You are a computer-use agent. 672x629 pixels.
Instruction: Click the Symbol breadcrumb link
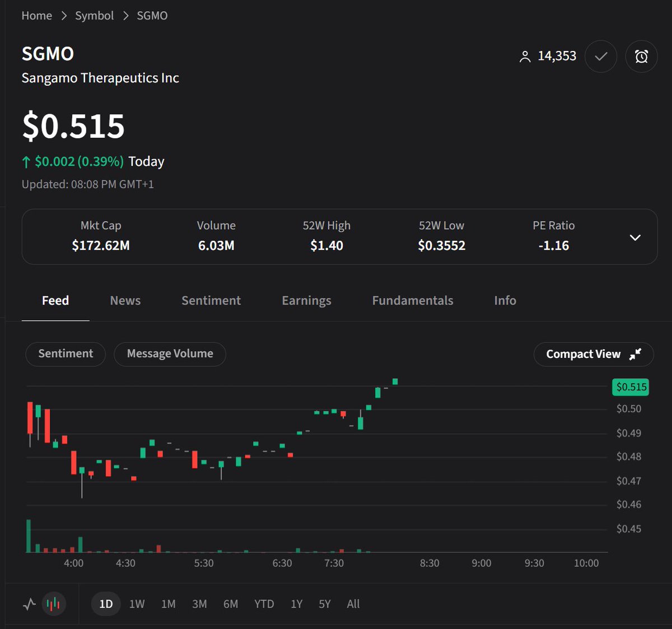coord(94,16)
